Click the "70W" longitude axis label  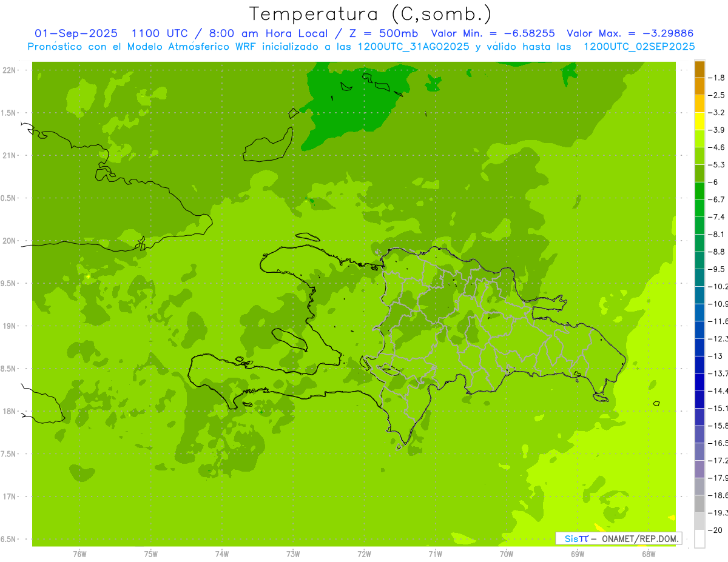point(507,554)
